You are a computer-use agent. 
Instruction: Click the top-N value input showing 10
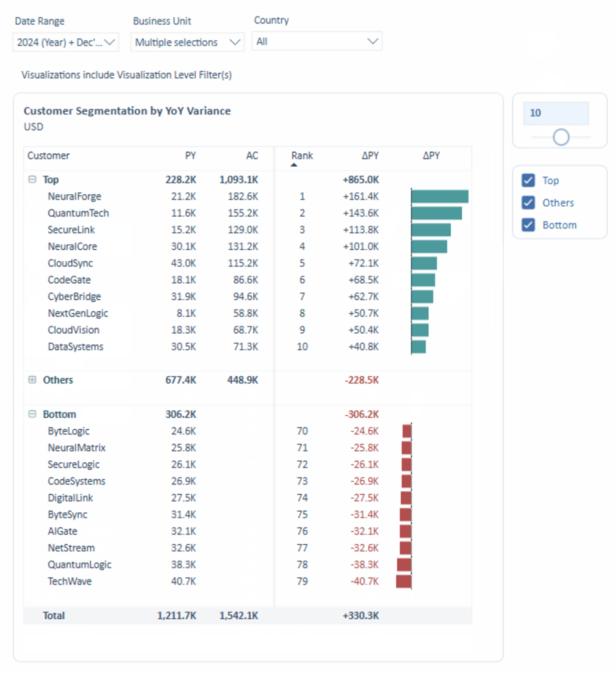pos(556,113)
